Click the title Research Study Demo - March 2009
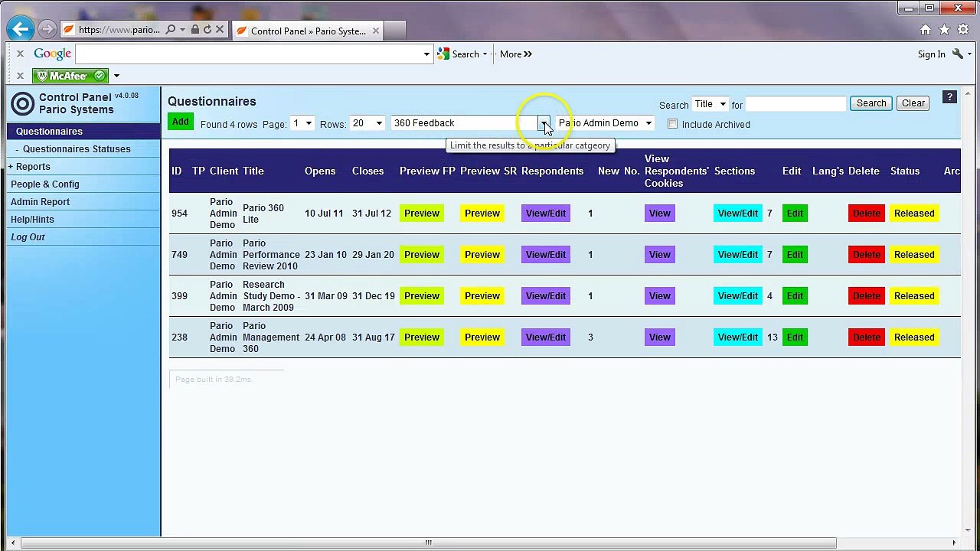Image resolution: width=980 pixels, height=551 pixels. (x=271, y=296)
